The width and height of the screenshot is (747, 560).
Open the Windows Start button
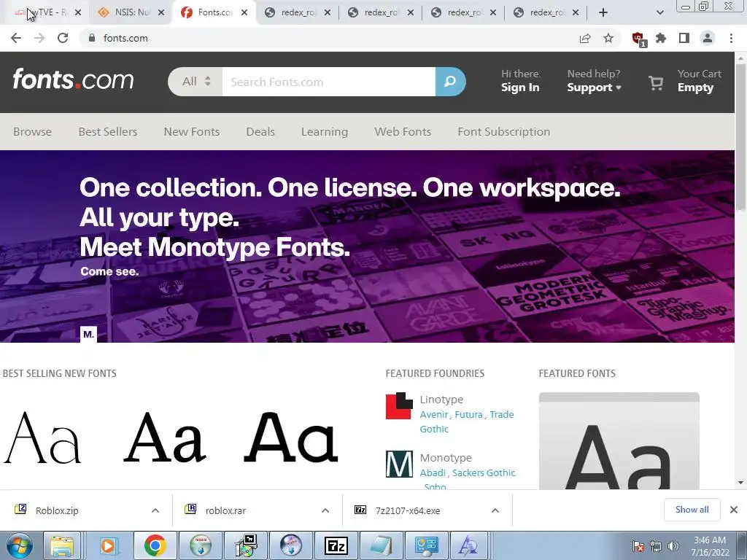[20, 545]
